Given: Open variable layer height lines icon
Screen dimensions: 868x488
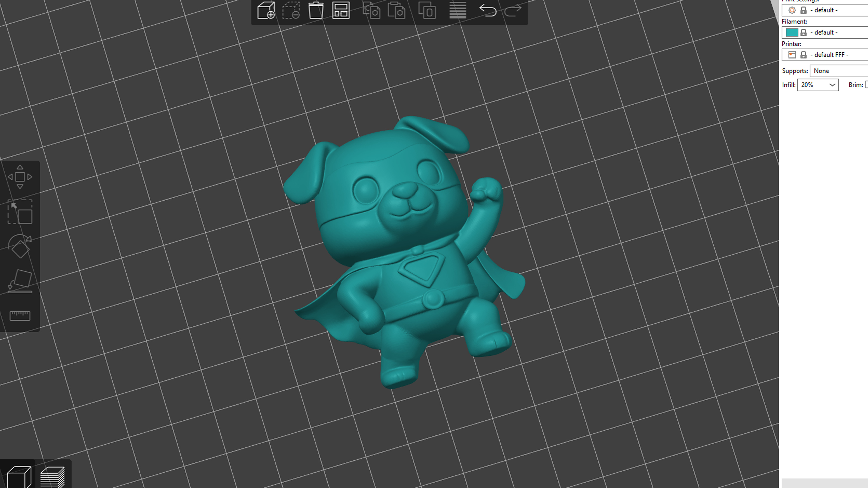Looking at the screenshot, I should coord(458,10).
